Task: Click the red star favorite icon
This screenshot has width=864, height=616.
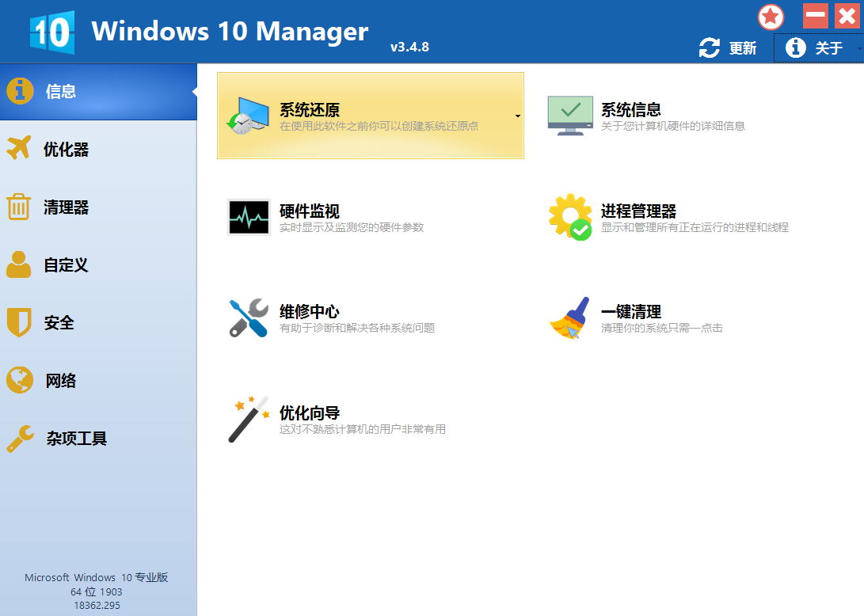Action: point(771,17)
